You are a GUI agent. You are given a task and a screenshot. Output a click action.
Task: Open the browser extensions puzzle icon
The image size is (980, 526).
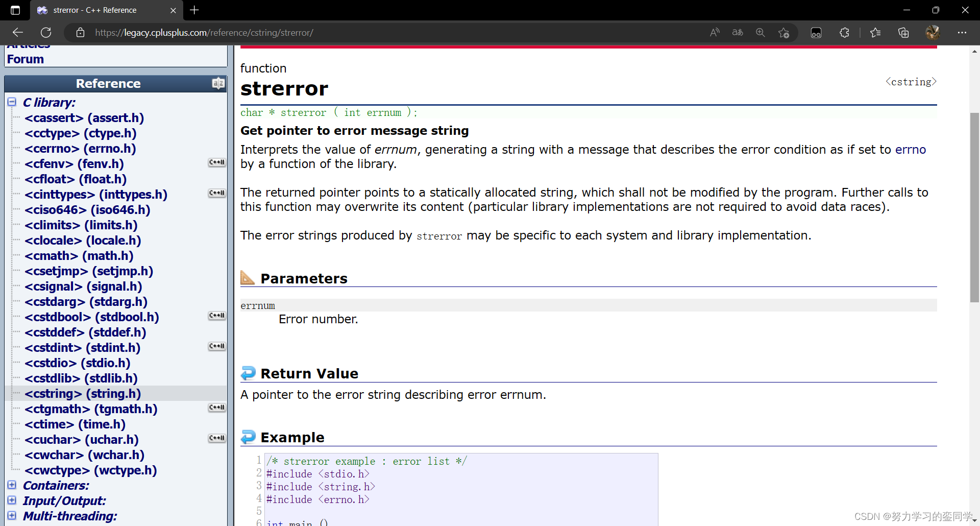(844, 33)
